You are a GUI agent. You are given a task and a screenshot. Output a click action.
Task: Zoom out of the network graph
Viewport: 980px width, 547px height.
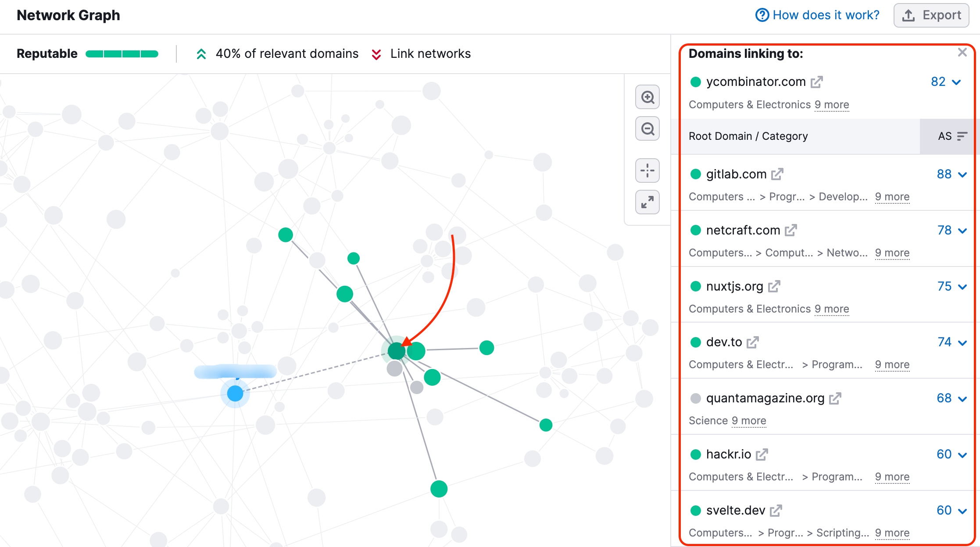(x=647, y=128)
